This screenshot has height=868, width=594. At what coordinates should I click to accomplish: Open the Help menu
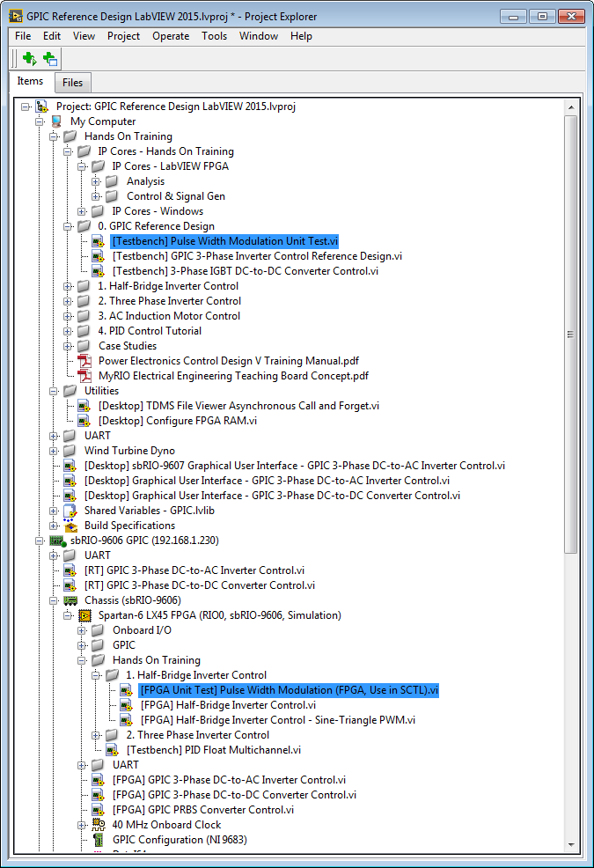301,36
